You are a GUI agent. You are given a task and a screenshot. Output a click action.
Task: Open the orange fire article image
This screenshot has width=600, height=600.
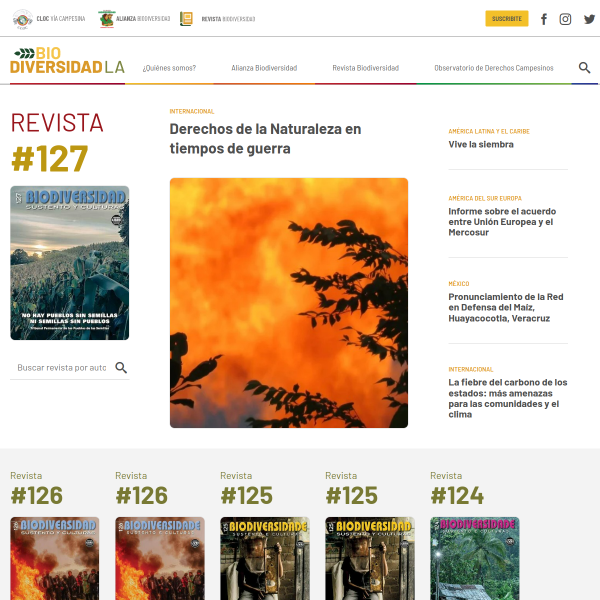point(289,303)
